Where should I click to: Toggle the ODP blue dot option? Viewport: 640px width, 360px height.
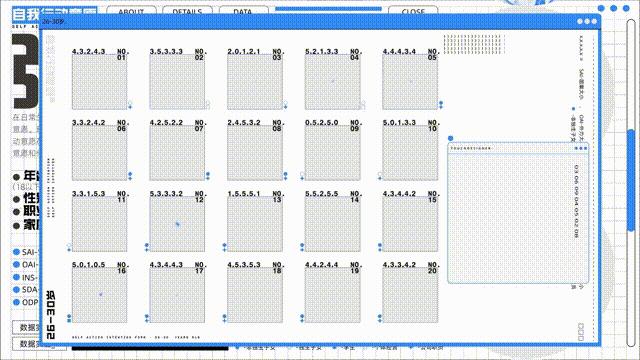16,302
